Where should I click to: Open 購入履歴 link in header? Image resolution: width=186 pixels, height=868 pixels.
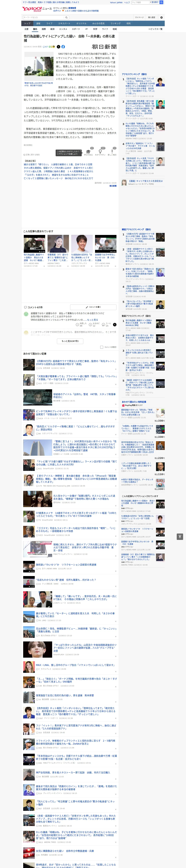(x=152, y=17)
